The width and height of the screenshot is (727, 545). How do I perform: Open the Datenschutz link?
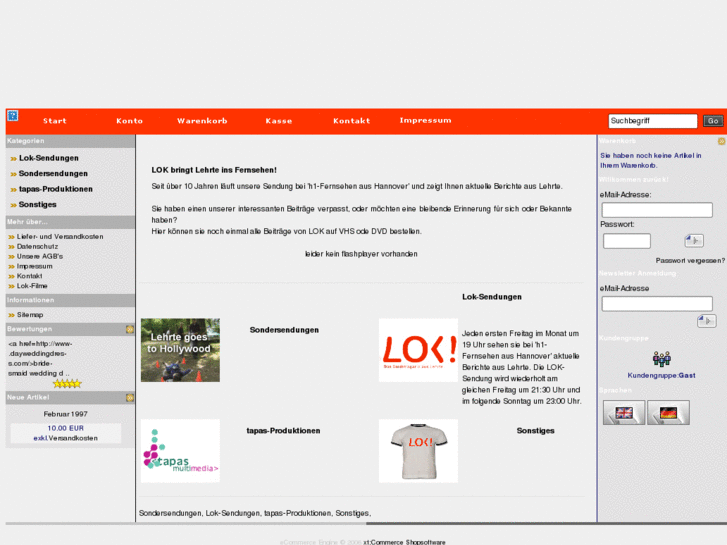(38, 247)
